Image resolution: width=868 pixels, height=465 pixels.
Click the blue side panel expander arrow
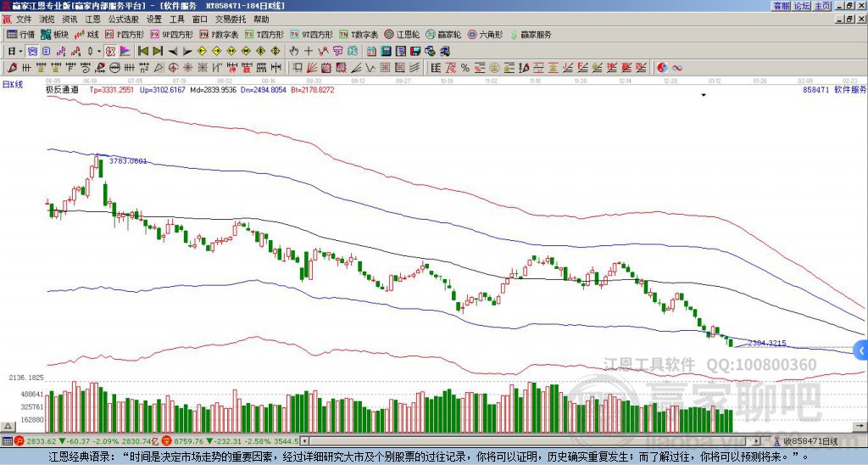coord(861,350)
